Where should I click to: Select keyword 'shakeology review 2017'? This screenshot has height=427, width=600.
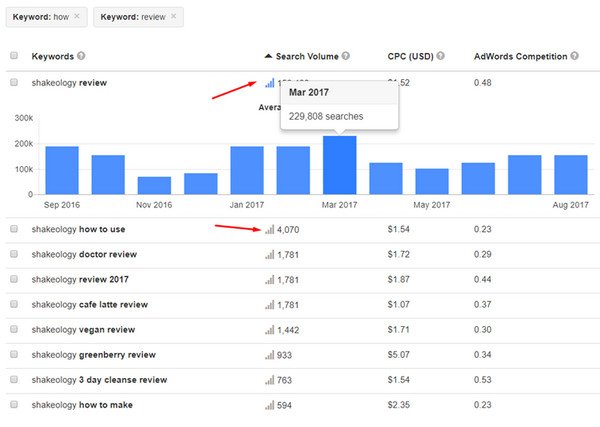coord(80,279)
